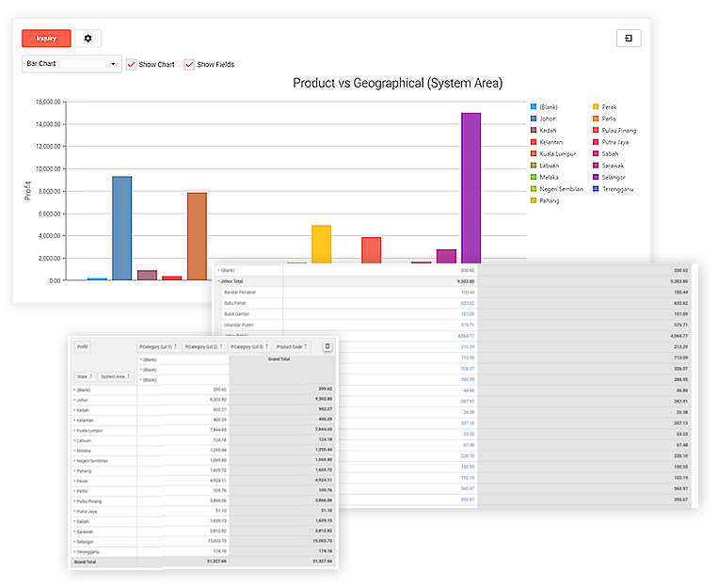Click the Perak legend color marker
Viewport: 718px width, 588px height.
[596, 107]
